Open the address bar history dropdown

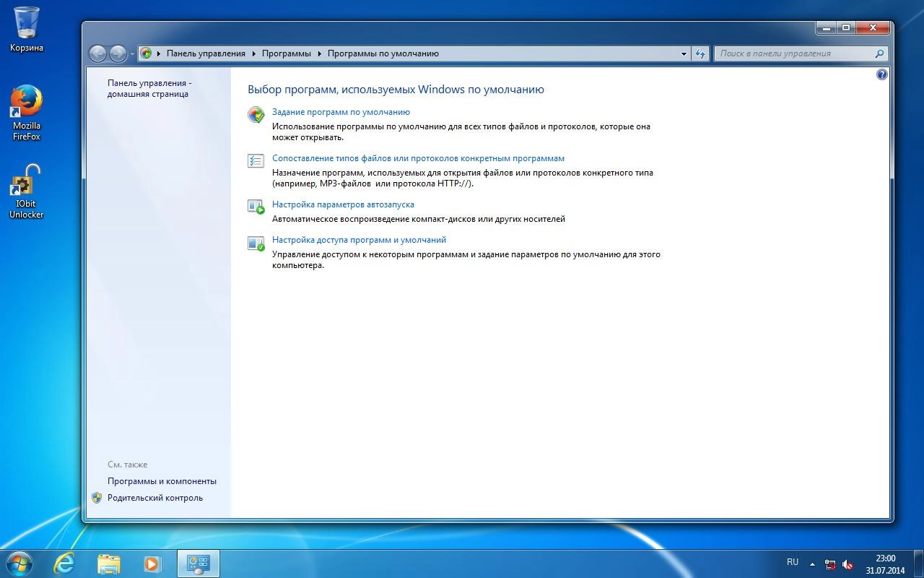[x=684, y=53]
